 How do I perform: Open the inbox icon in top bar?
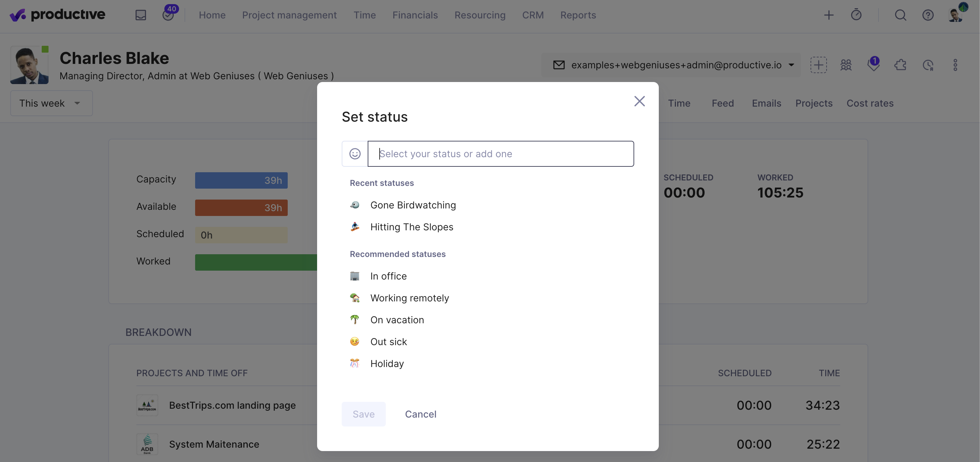141,15
